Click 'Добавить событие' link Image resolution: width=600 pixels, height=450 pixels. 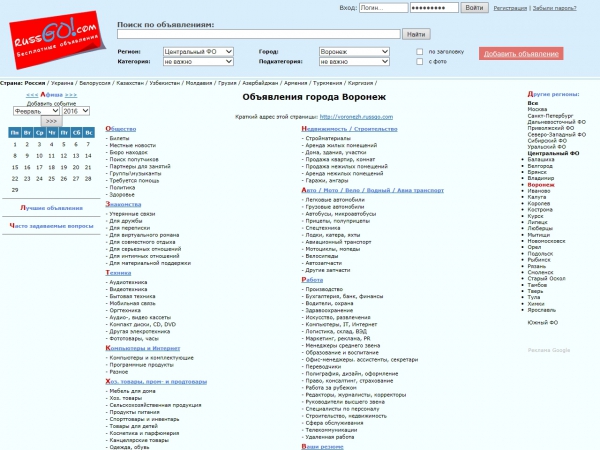[51, 104]
